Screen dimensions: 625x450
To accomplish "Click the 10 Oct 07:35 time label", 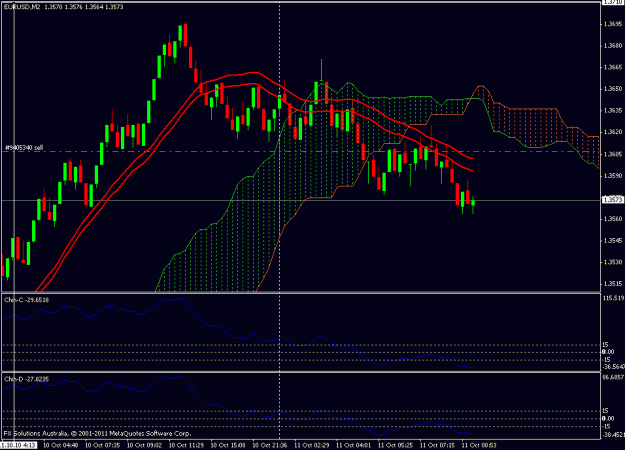I will (102, 445).
